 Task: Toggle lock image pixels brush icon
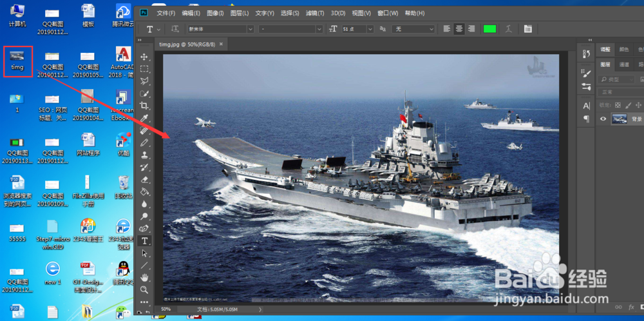(629, 105)
